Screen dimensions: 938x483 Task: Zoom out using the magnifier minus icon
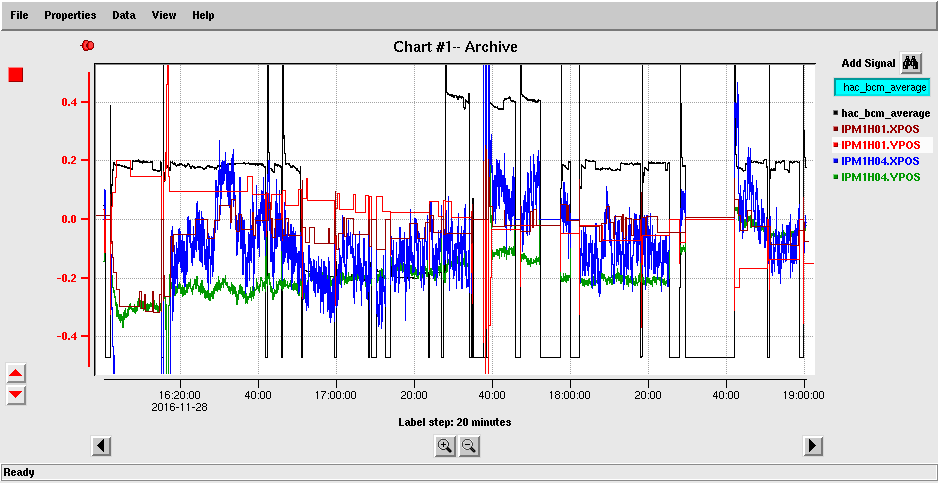click(x=469, y=445)
